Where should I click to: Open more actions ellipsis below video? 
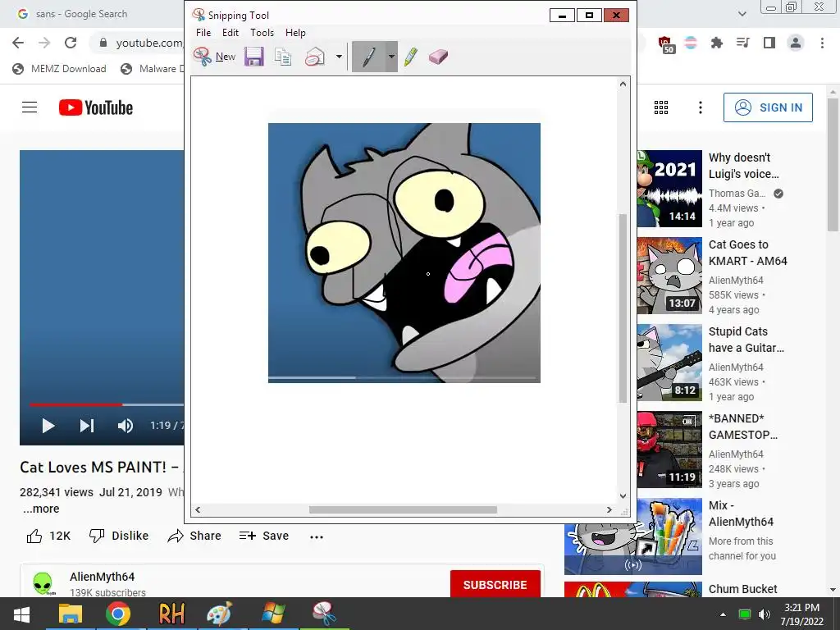[x=317, y=536]
